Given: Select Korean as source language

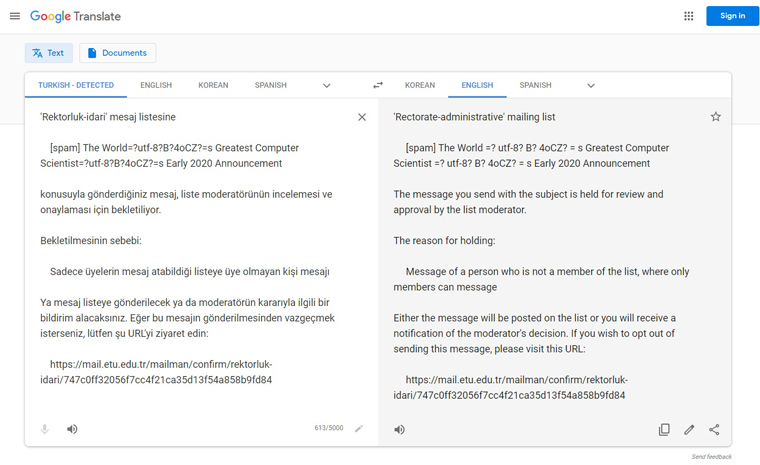Looking at the screenshot, I should [x=213, y=85].
